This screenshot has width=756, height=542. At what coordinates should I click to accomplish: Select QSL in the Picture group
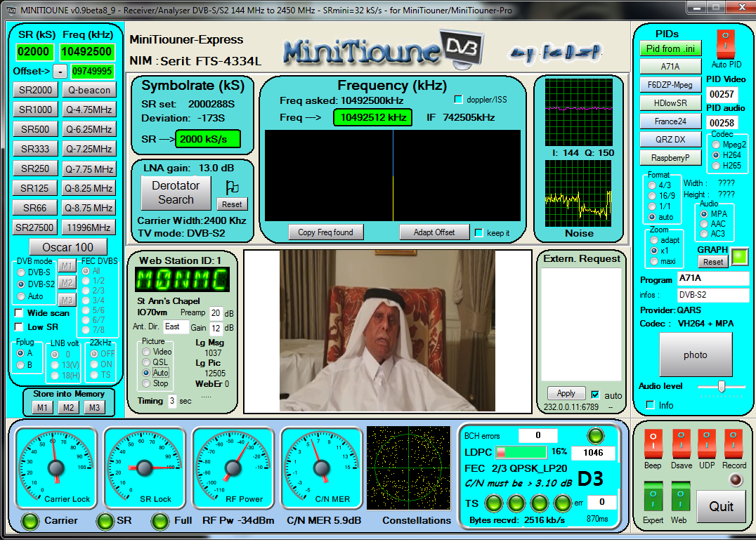point(146,362)
